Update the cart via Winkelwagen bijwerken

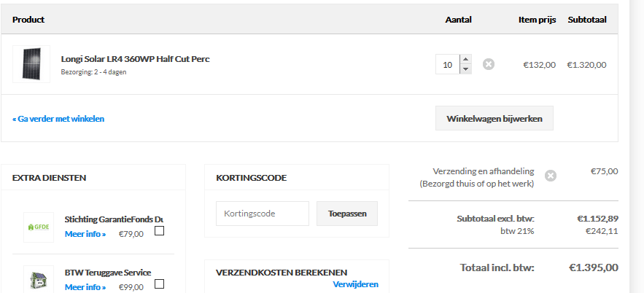(x=494, y=119)
